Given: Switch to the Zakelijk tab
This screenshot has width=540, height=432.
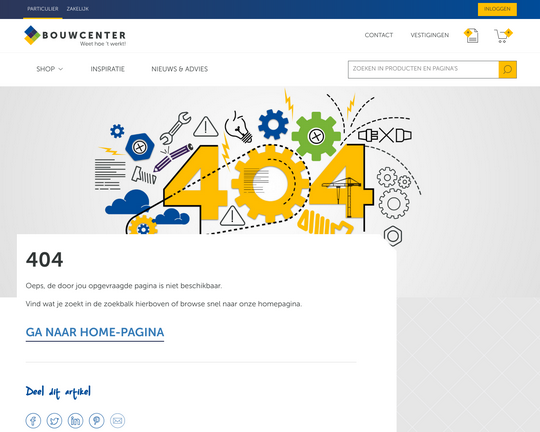Looking at the screenshot, I should tap(77, 9).
